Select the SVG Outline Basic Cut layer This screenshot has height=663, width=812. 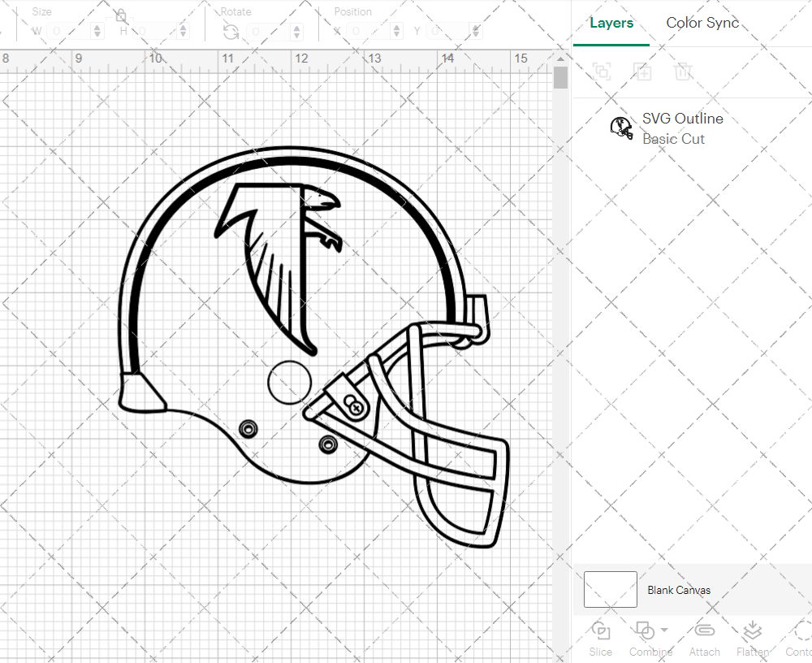click(x=682, y=128)
